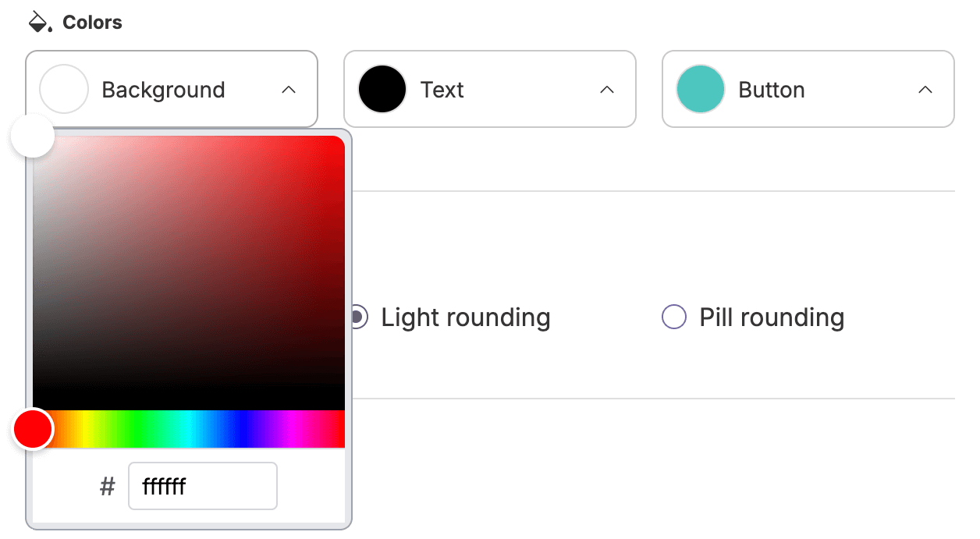Screen dimensions: 980x539
Task: Click the white picker handle on the gradient
Action: (x=32, y=136)
